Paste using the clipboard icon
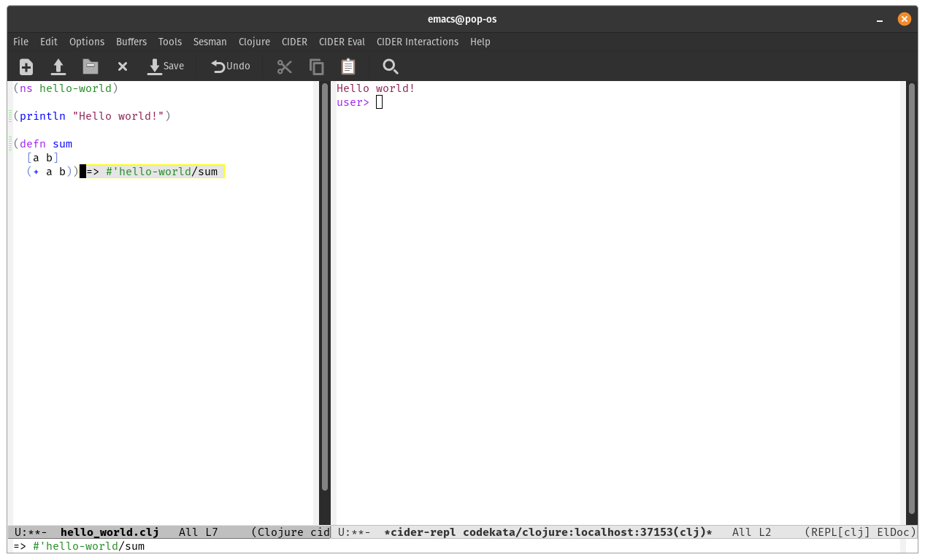This screenshot has width=925, height=560. [x=349, y=66]
